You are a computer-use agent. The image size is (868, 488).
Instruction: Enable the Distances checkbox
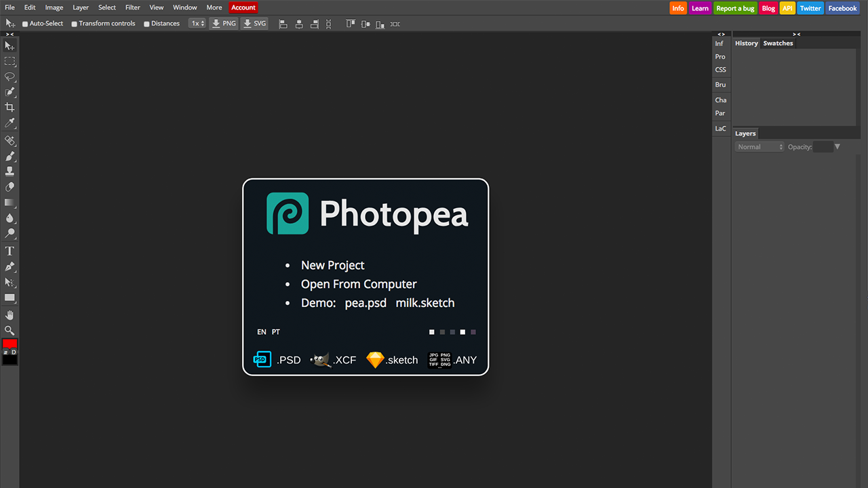click(x=147, y=24)
